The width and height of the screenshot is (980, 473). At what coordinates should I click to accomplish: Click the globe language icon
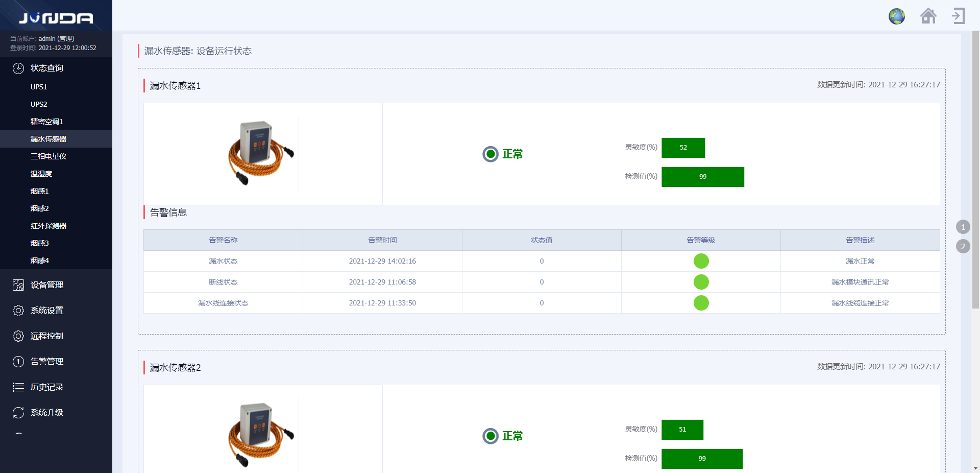[896, 16]
